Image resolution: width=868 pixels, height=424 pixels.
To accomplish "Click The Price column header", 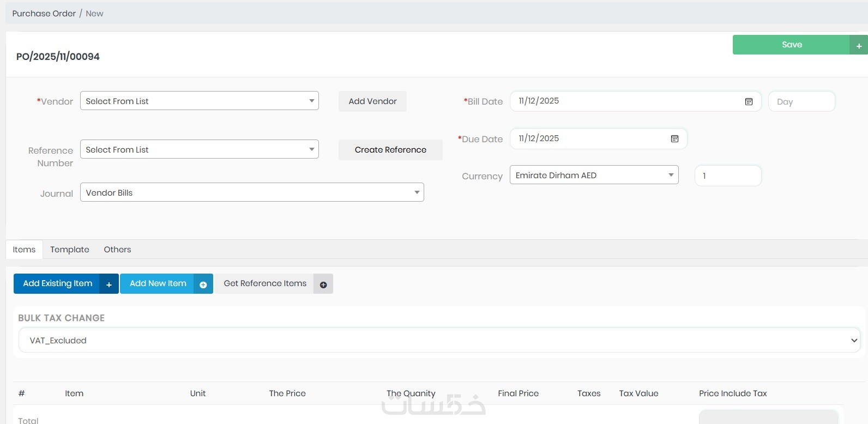I will pos(287,393).
